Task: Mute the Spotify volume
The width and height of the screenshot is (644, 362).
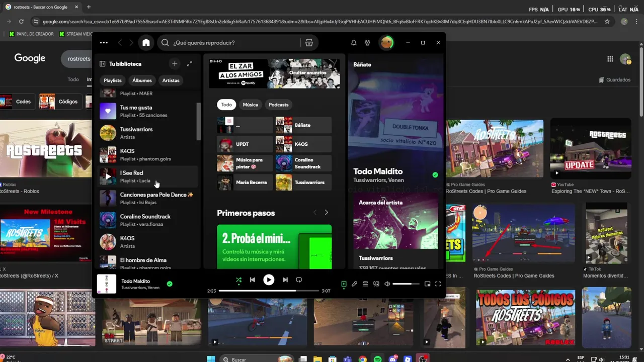Action: click(x=387, y=284)
